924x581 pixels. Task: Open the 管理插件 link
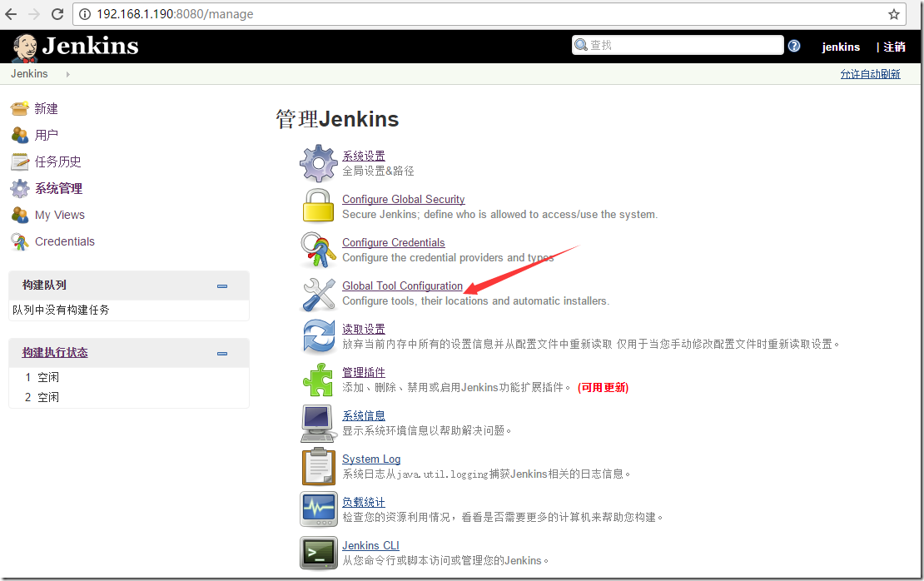[364, 372]
